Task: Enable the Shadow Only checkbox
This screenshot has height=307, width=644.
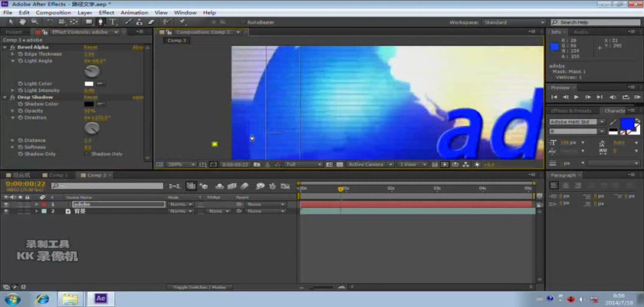Action: coord(87,153)
